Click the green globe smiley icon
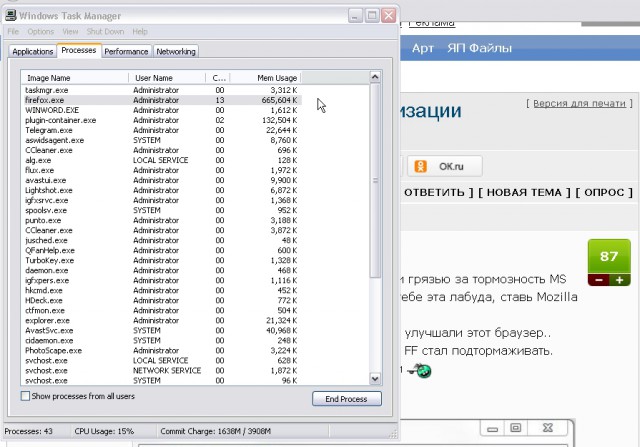640x447 pixels. click(423, 371)
